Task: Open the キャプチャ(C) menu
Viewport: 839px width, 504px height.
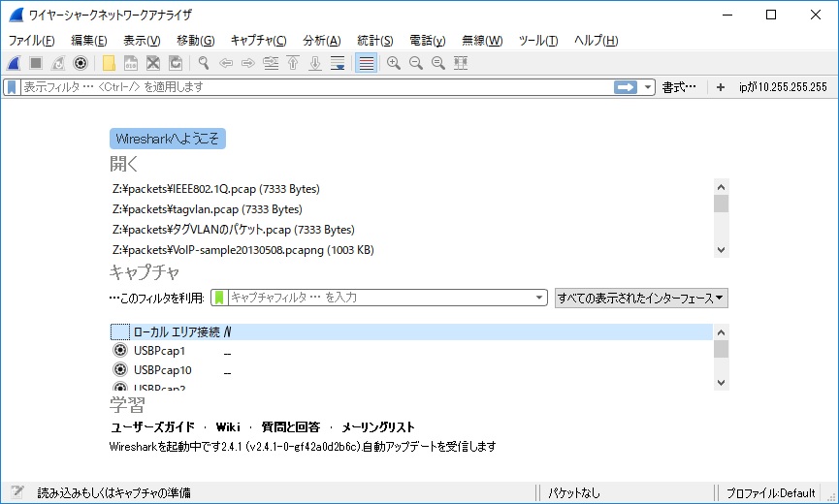Action: (258, 41)
